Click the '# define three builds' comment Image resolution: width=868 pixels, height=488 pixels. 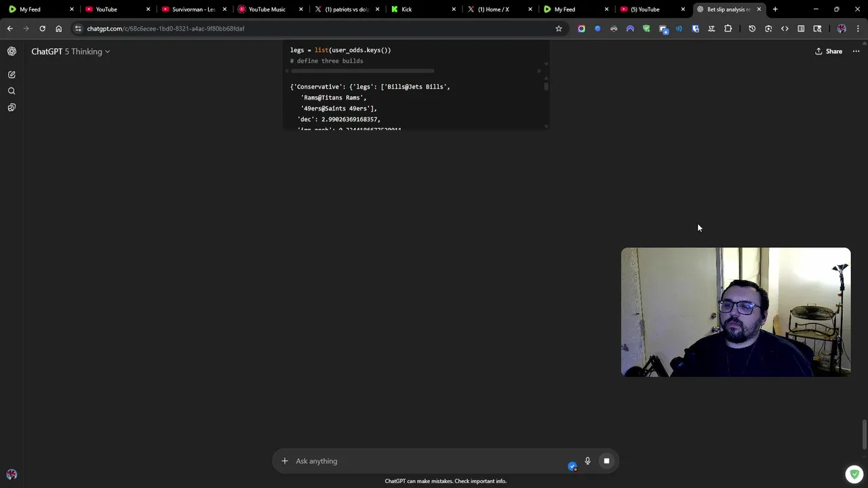pyautogui.click(x=327, y=61)
